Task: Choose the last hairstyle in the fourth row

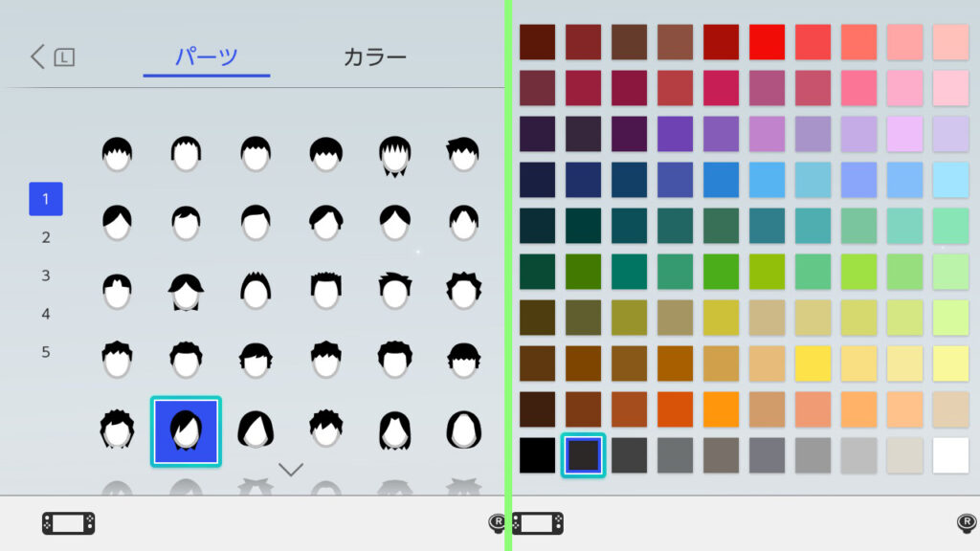Action: (464, 360)
